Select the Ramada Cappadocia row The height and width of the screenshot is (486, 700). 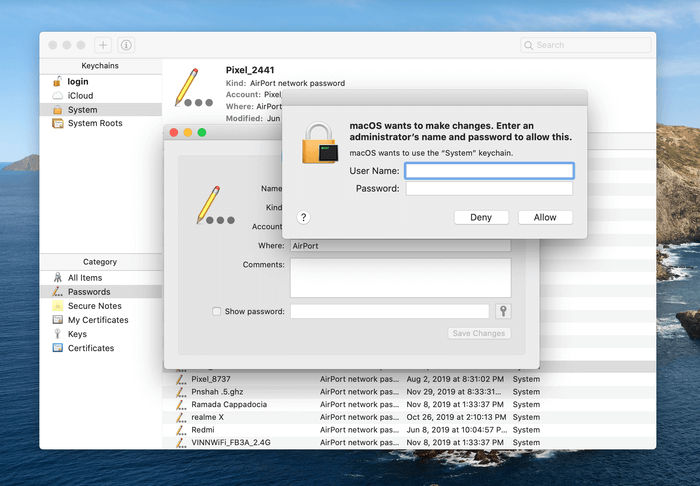click(x=409, y=404)
